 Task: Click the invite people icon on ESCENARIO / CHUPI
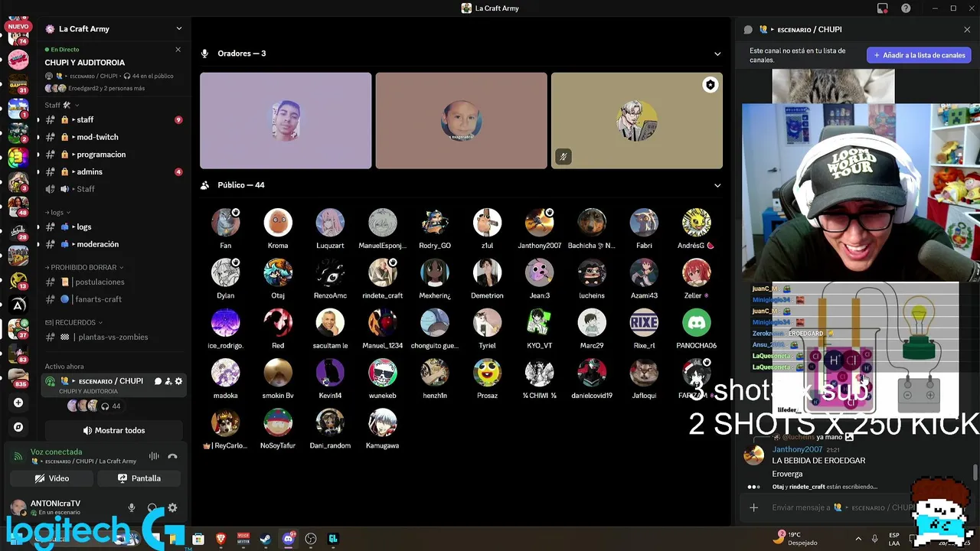pyautogui.click(x=168, y=381)
